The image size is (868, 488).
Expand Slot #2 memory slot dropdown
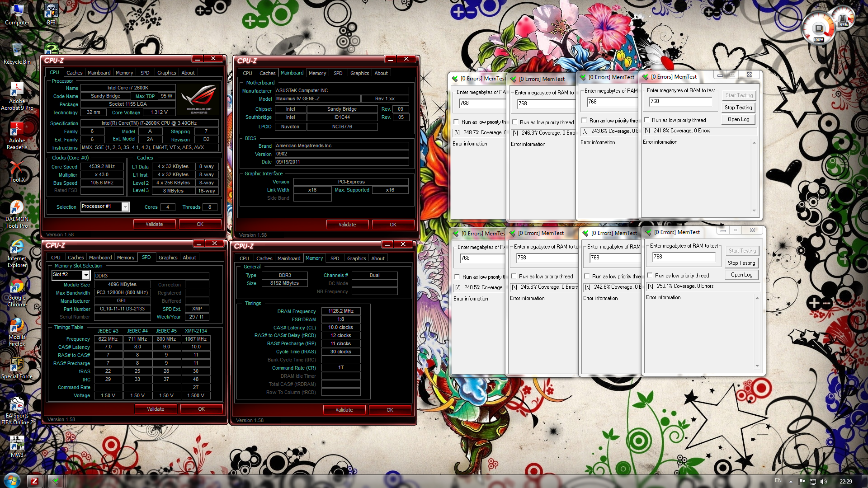[85, 275]
